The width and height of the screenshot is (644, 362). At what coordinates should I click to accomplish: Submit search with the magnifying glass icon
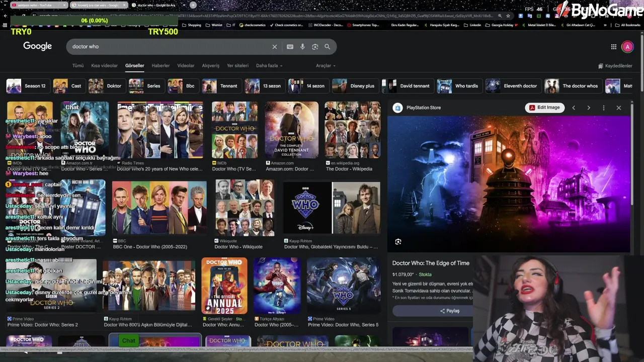click(328, 47)
